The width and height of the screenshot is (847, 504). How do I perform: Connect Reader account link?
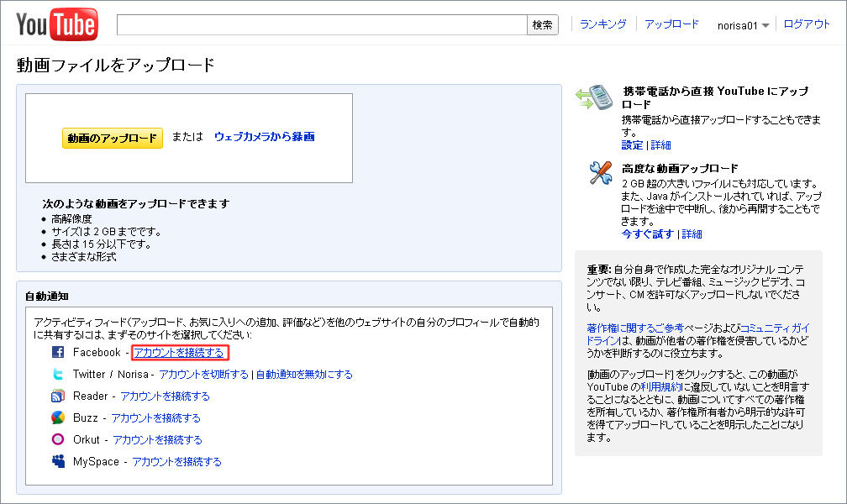click(x=165, y=396)
